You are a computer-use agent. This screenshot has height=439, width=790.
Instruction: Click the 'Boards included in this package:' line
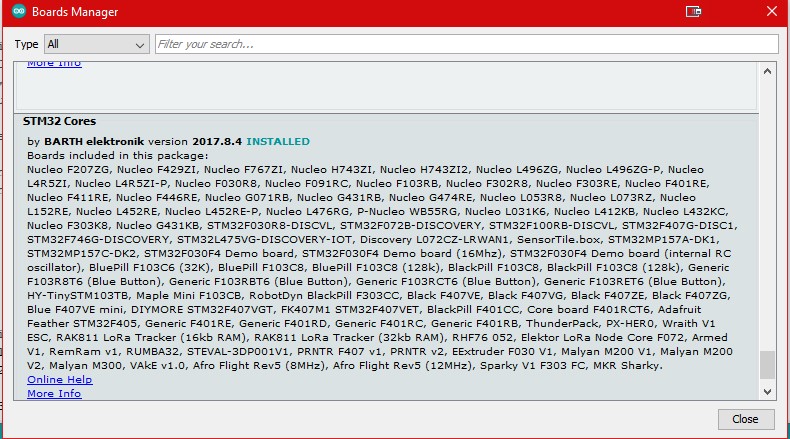(117, 156)
